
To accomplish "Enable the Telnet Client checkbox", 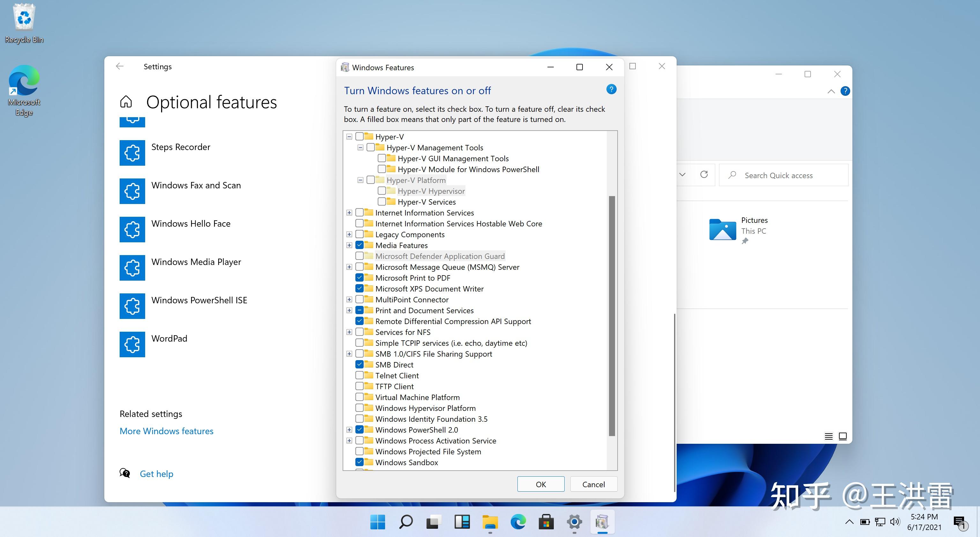I will click(x=360, y=375).
